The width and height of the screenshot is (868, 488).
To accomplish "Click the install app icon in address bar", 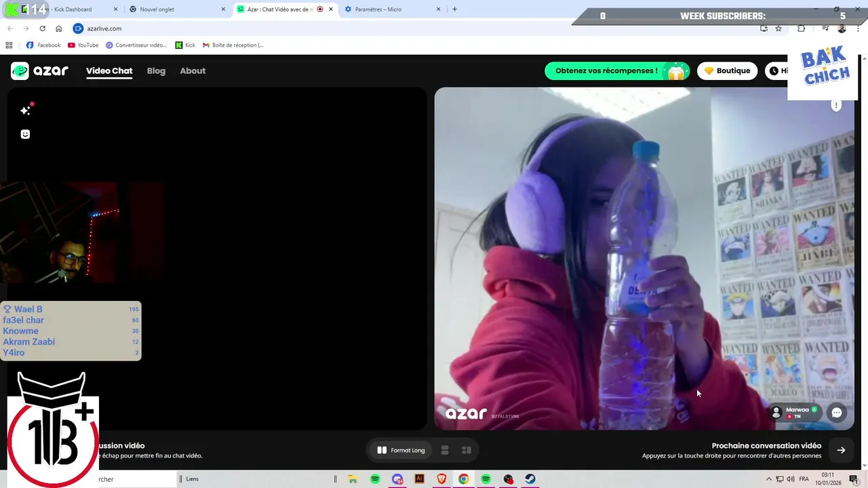I will click(764, 28).
